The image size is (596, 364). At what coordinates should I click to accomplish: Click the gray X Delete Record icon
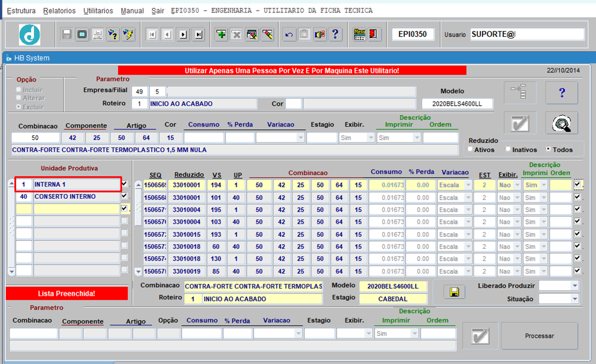tap(236, 34)
